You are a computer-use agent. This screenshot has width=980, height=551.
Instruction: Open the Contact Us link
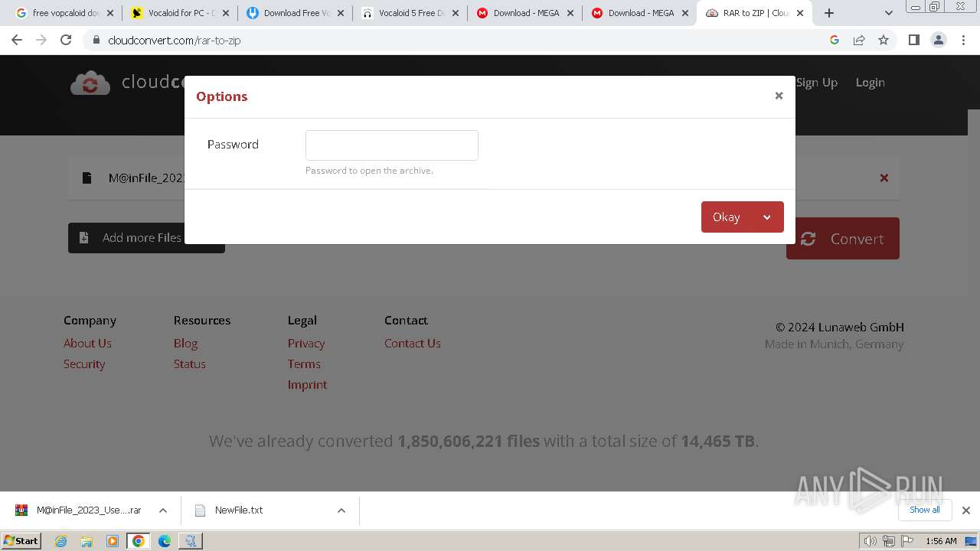[413, 343]
